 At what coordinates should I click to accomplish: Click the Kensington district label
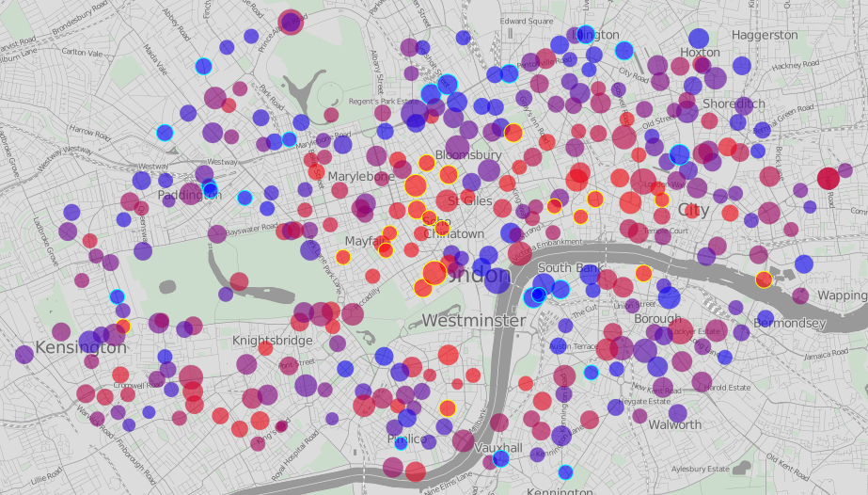[80, 348]
